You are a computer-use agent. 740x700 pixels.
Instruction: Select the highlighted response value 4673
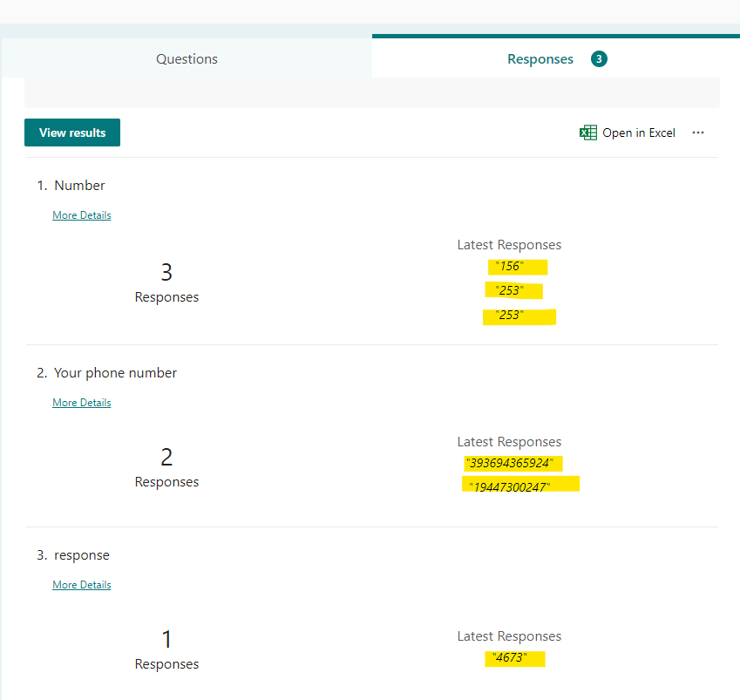tap(514, 658)
